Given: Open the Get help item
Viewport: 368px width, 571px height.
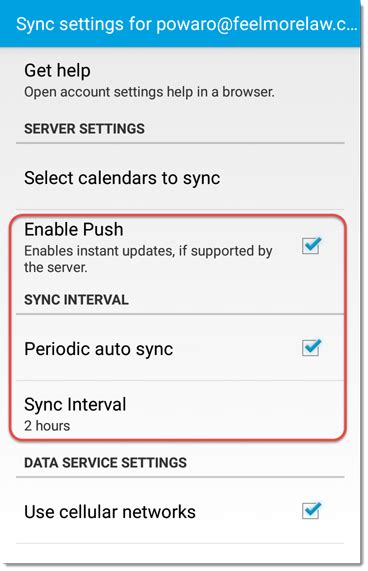Looking at the screenshot, I should point(180,80).
